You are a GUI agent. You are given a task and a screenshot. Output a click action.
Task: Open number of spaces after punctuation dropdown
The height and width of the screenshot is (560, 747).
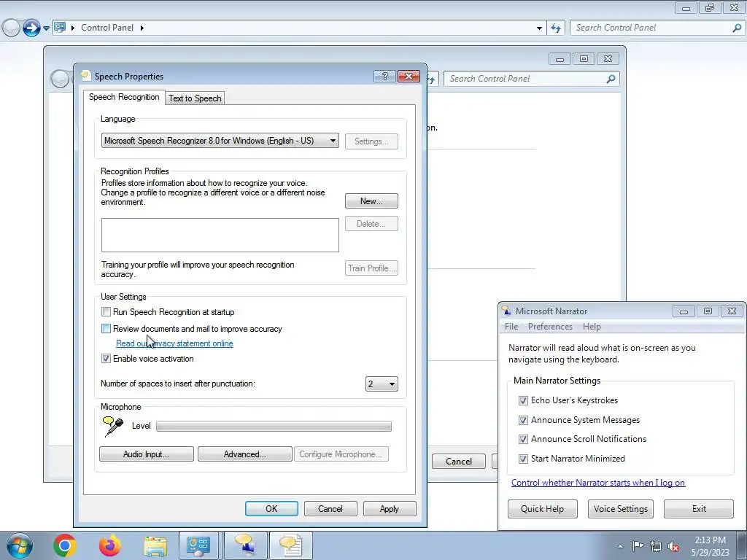coord(382,384)
